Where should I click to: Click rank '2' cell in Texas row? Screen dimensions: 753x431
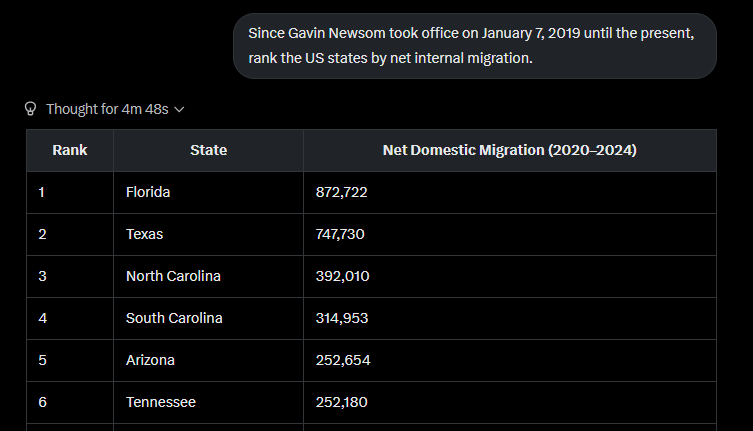pyautogui.click(x=70, y=234)
